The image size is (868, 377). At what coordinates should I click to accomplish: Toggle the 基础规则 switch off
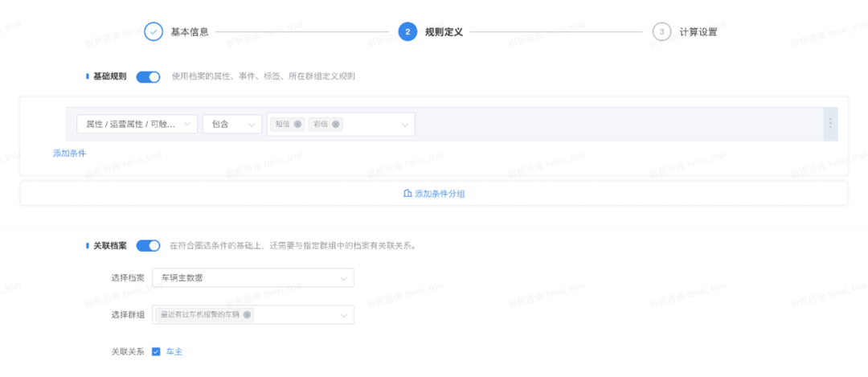148,77
